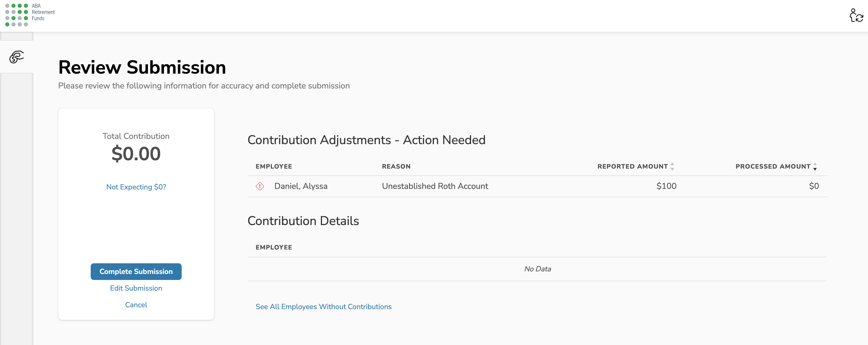Click the No Data table message

(537, 269)
